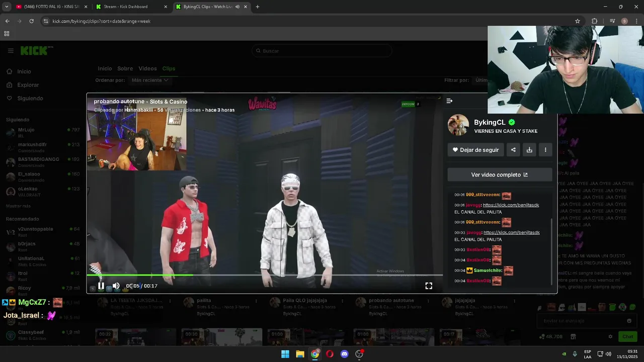Open a new browser tab
The image size is (644, 362).
point(258,7)
